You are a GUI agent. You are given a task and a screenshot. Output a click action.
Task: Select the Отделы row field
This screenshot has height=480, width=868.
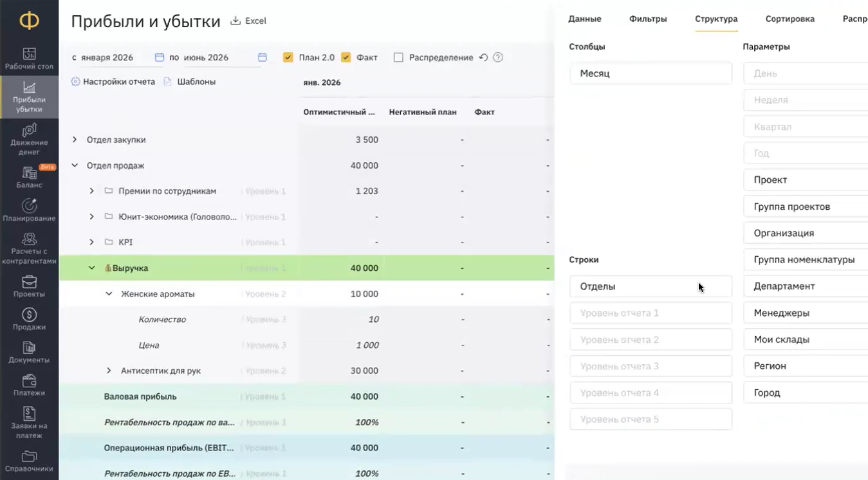tap(651, 286)
